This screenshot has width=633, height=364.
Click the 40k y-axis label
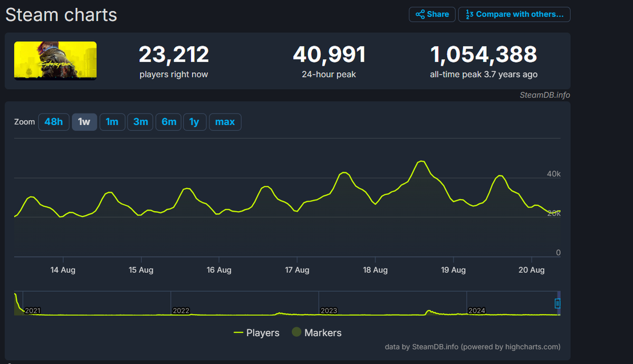(554, 174)
